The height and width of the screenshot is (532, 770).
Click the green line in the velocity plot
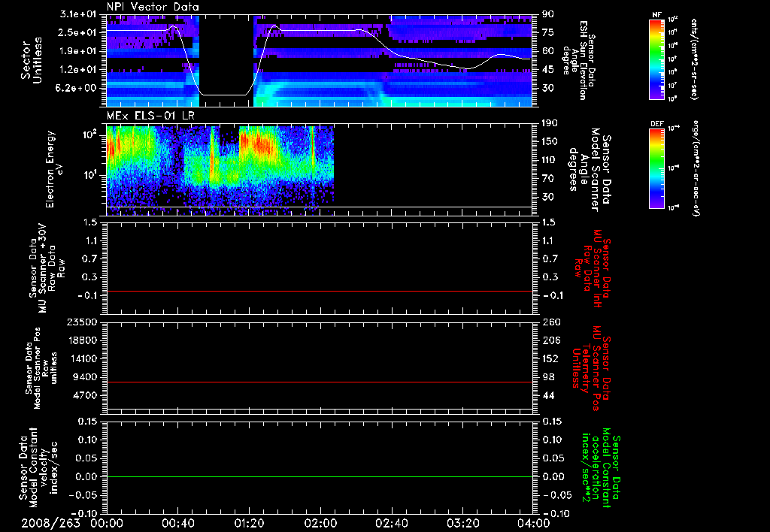click(320, 476)
